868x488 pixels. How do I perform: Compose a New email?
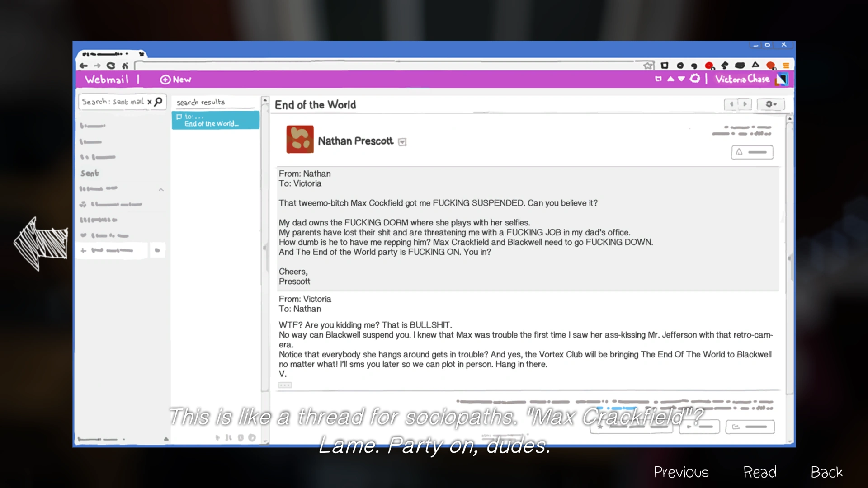175,80
